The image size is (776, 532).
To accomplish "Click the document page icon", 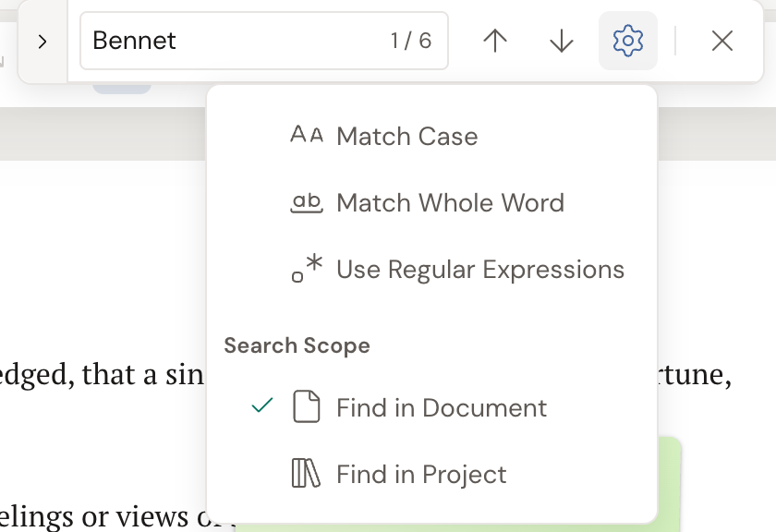I will point(307,406).
